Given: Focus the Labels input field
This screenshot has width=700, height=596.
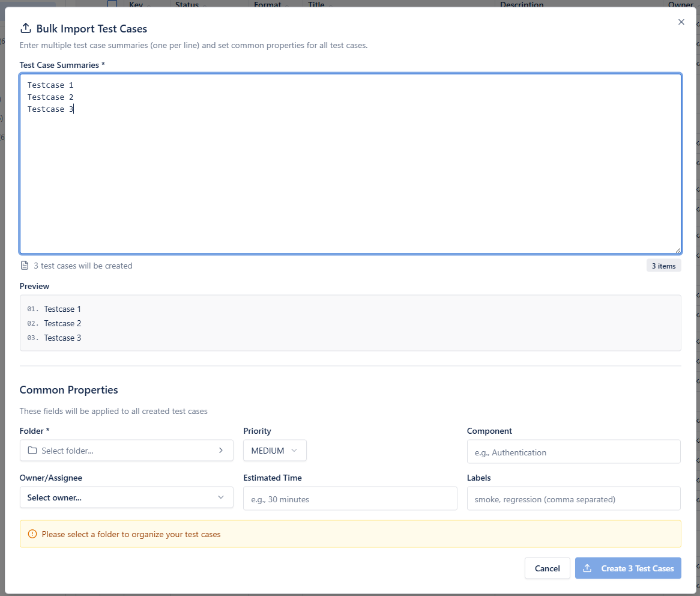Looking at the screenshot, I should pyautogui.click(x=573, y=499).
